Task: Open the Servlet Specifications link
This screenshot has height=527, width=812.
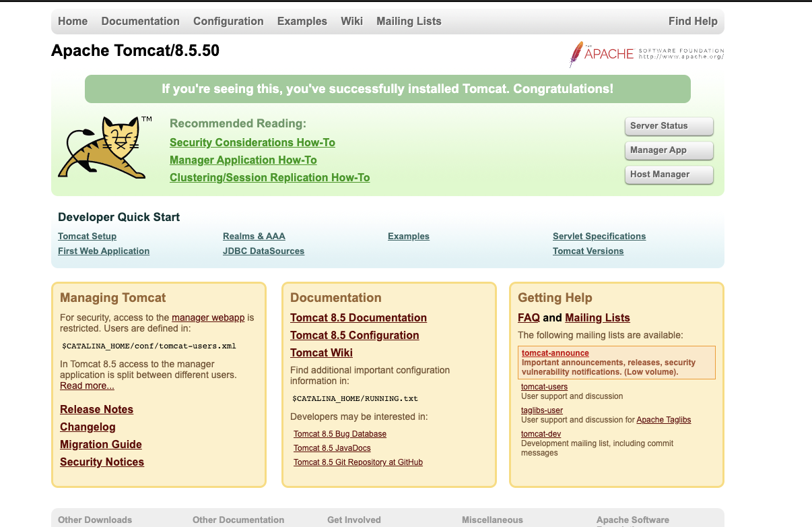Action: coord(599,236)
